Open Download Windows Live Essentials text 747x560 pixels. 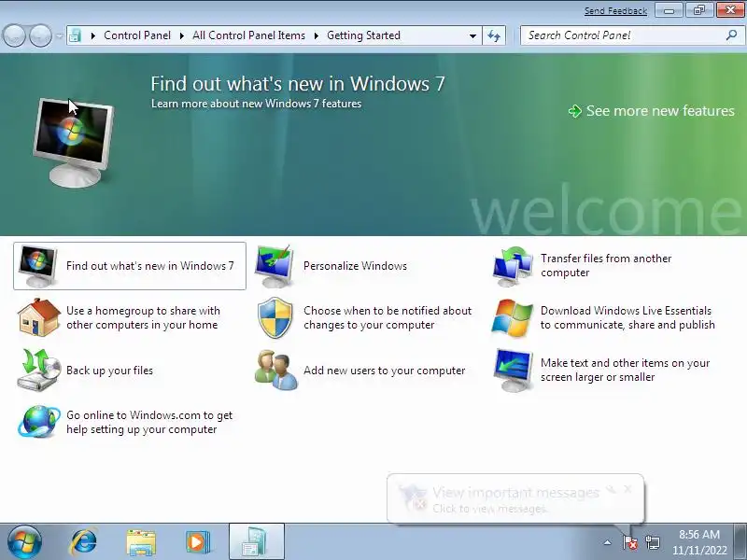[x=627, y=317]
